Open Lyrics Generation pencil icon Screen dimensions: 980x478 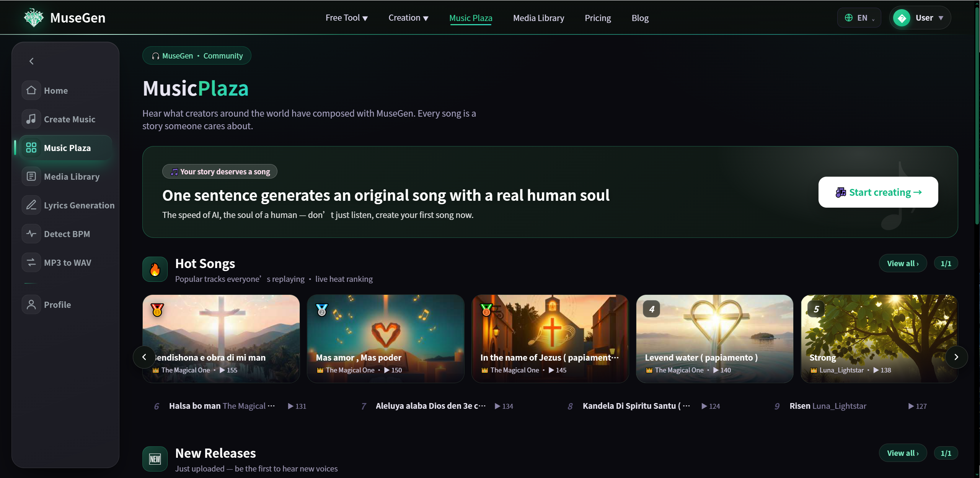click(x=31, y=205)
